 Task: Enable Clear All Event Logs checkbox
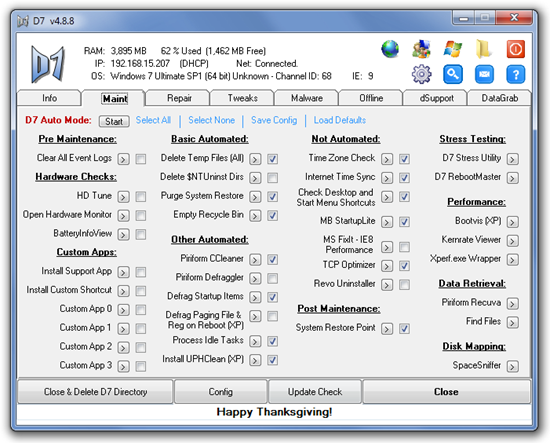(141, 159)
